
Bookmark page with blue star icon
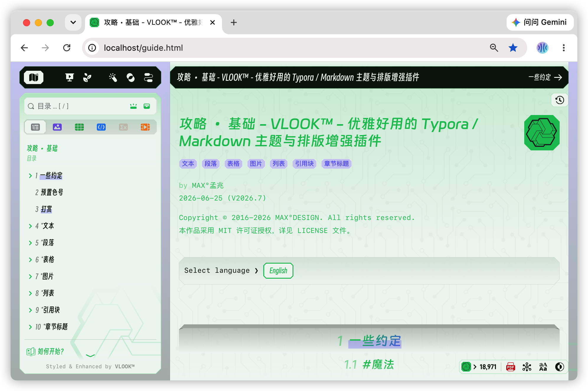513,48
